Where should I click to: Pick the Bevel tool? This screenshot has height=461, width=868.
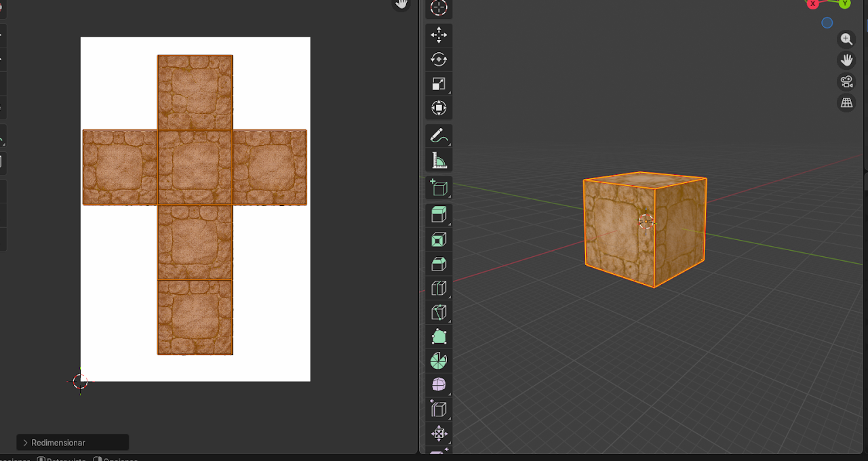point(439,264)
